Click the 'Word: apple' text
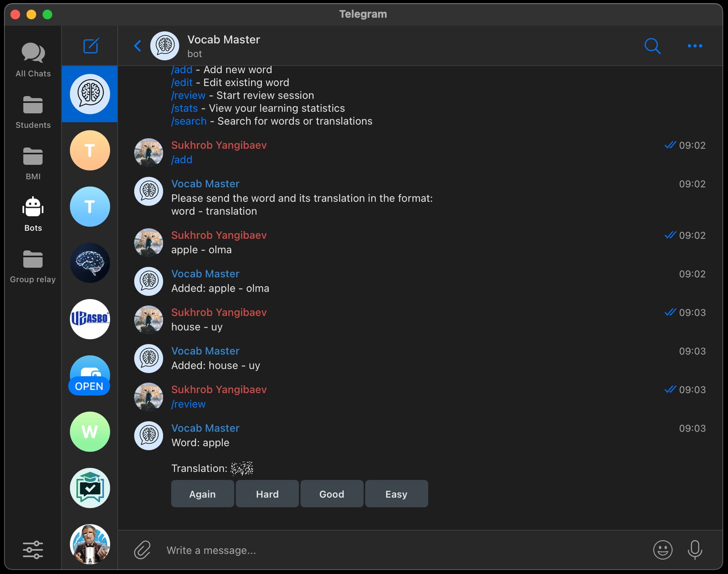Viewport: 728px width, 574px height. pyautogui.click(x=200, y=443)
